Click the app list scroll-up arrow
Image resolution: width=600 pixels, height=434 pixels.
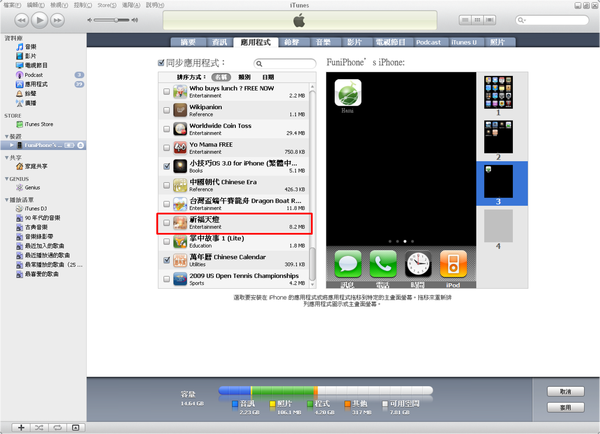point(312,87)
